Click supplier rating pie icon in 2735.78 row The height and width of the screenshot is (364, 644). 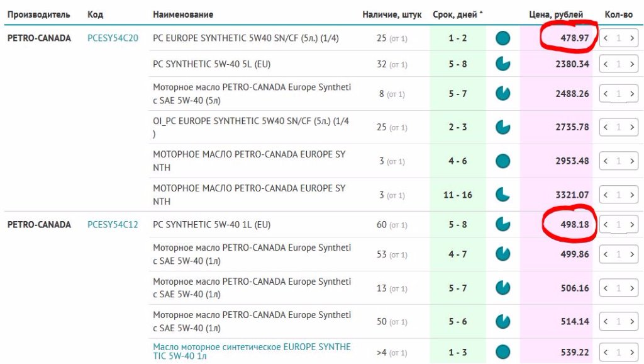click(x=502, y=127)
